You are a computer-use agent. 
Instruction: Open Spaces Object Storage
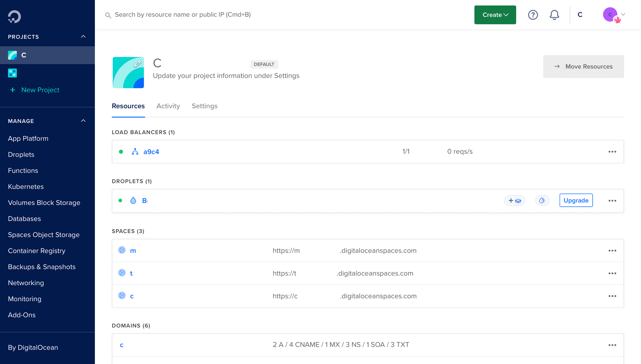pyautogui.click(x=44, y=235)
